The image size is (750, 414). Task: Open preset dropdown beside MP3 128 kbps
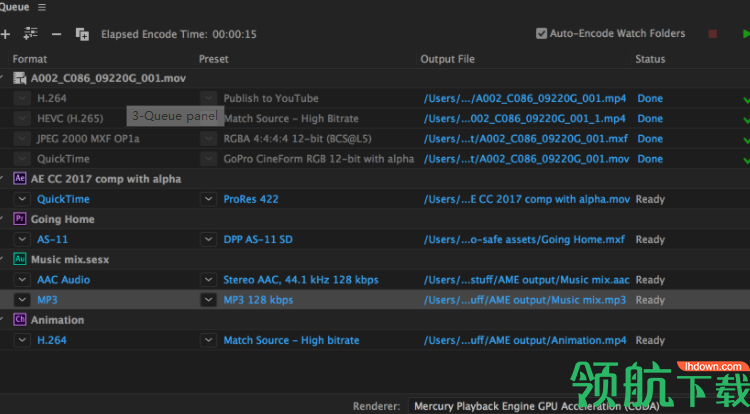(209, 300)
